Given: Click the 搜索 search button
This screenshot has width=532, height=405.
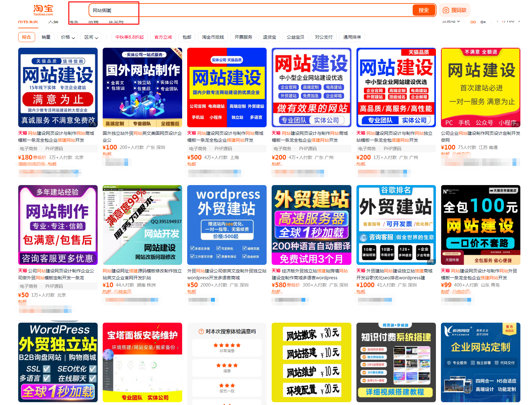Looking at the screenshot, I should 424,10.
